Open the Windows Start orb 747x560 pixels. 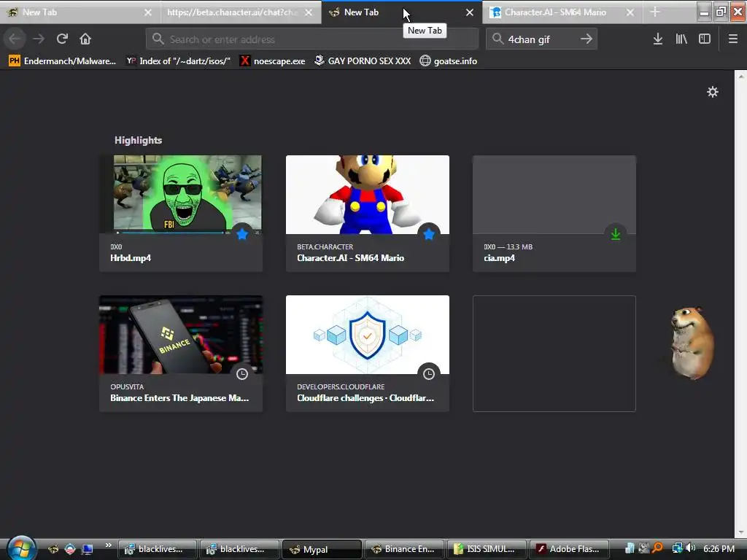click(20, 548)
